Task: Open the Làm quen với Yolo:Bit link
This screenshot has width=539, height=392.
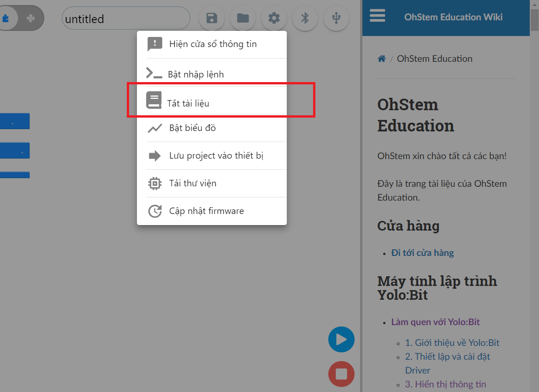Action: click(x=435, y=321)
